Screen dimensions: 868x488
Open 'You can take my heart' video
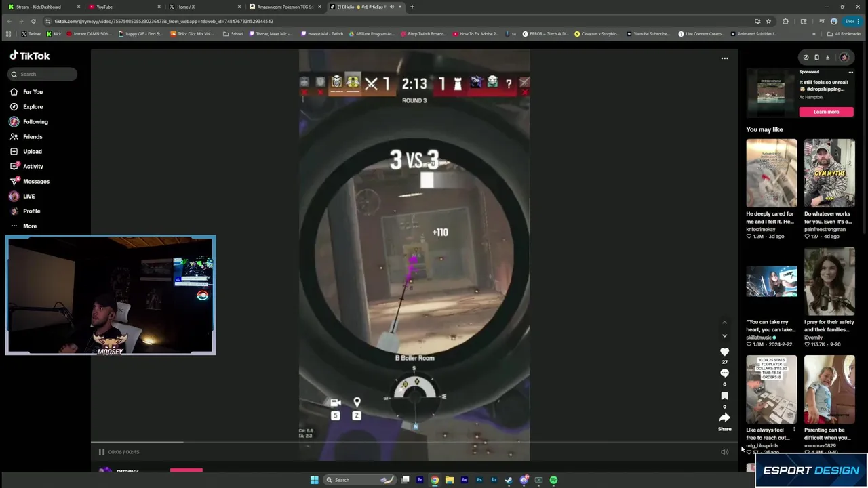coord(771,281)
